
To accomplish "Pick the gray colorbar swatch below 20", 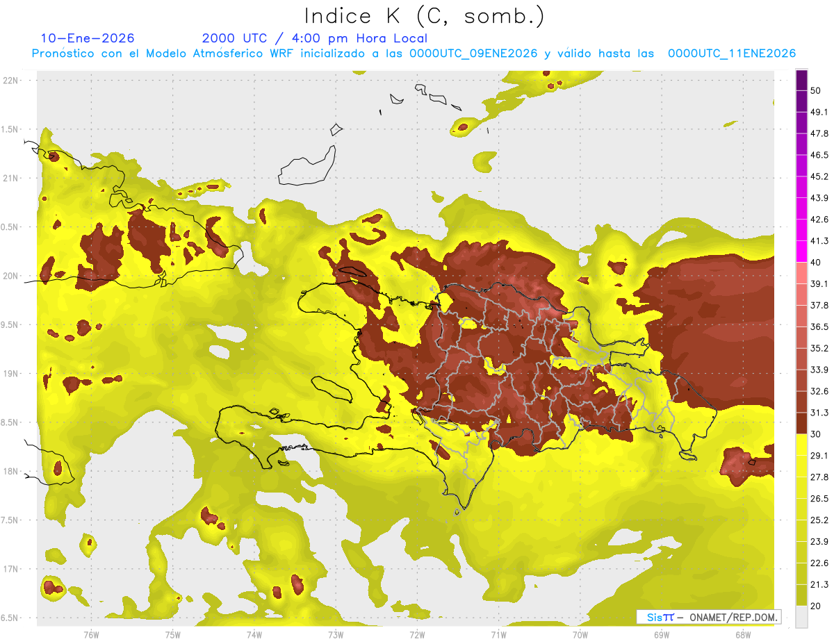I will tap(801, 617).
